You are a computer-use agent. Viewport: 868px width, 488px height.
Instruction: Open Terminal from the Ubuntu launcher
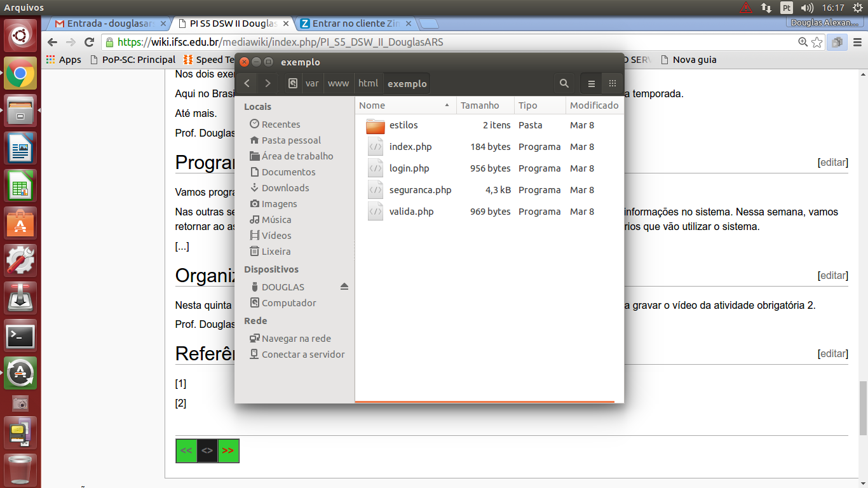(x=20, y=336)
